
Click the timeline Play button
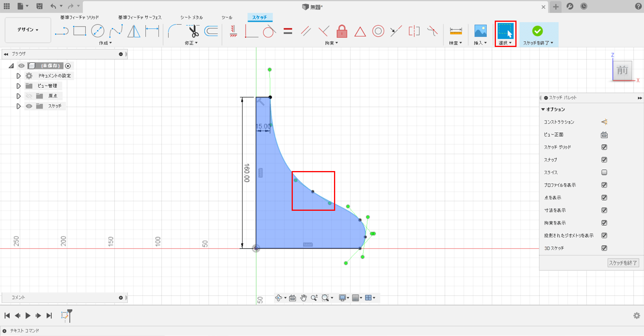[28, 316]
